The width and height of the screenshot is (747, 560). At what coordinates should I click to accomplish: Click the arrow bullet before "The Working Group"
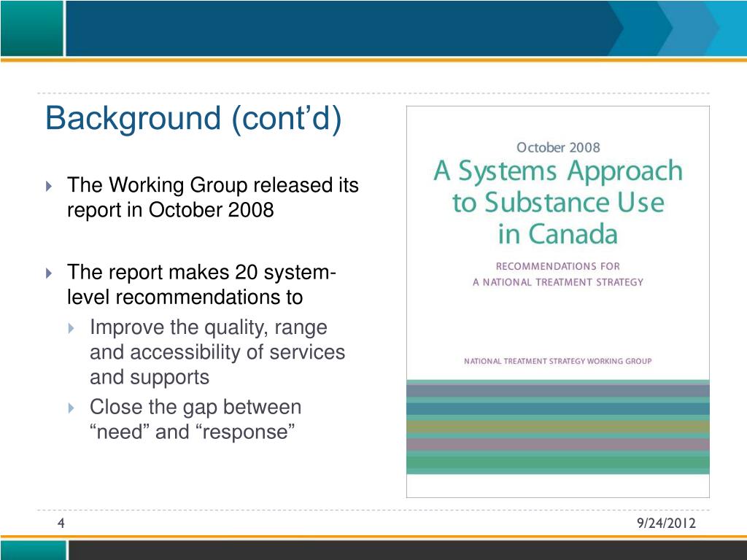click(49, 186)
